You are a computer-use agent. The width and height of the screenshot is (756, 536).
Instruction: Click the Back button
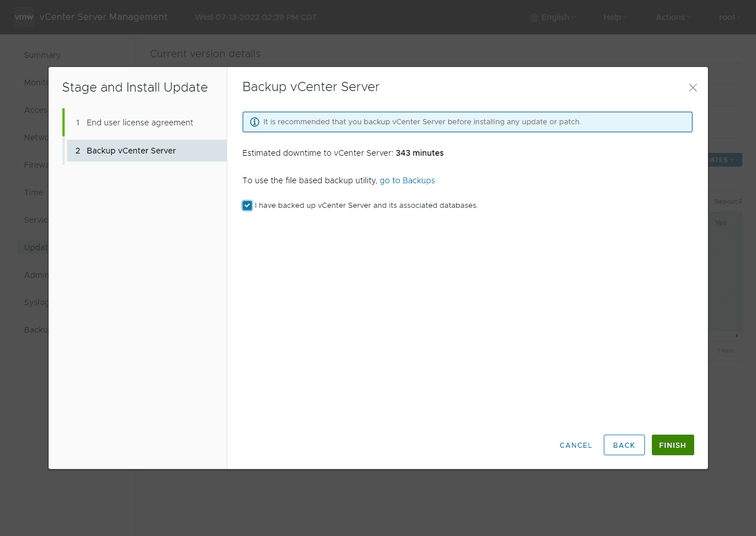(x=624, y=445)
